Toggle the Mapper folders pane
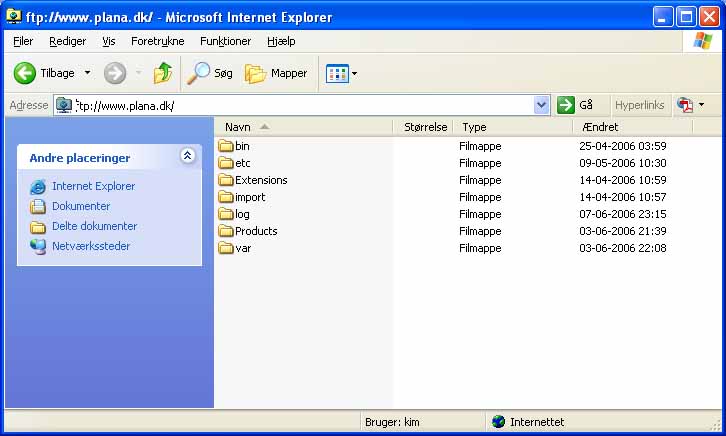Image resolution: width=726 pixels, height=436 pixels. [x=277, y=73]
